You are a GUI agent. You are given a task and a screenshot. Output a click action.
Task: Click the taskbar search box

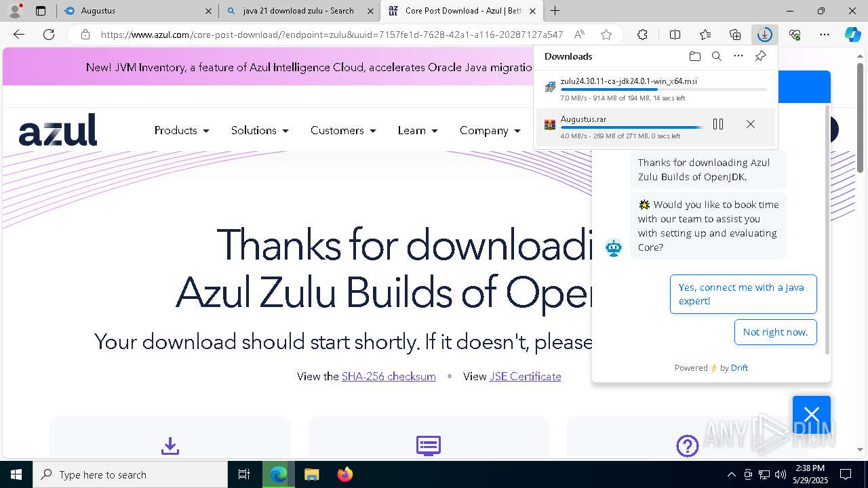[x=130, y=474]
